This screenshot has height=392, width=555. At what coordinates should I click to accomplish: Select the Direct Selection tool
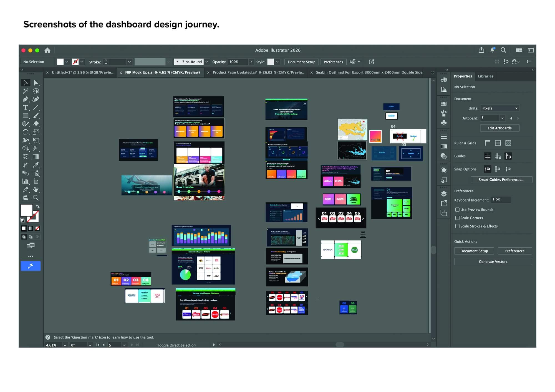(x=36, y=83)
